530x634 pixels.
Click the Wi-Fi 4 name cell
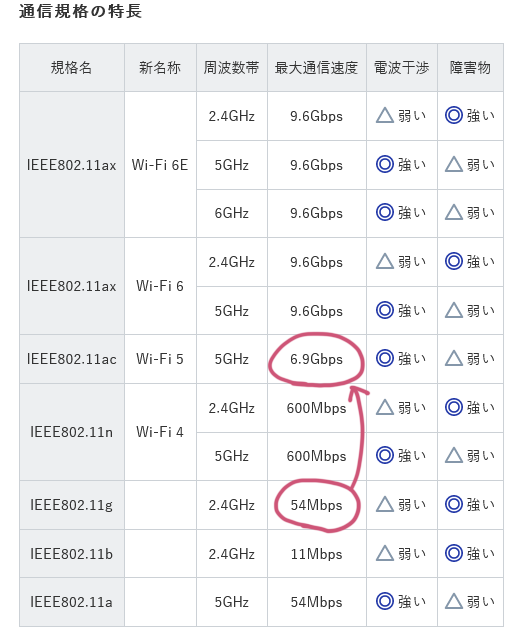160,432
